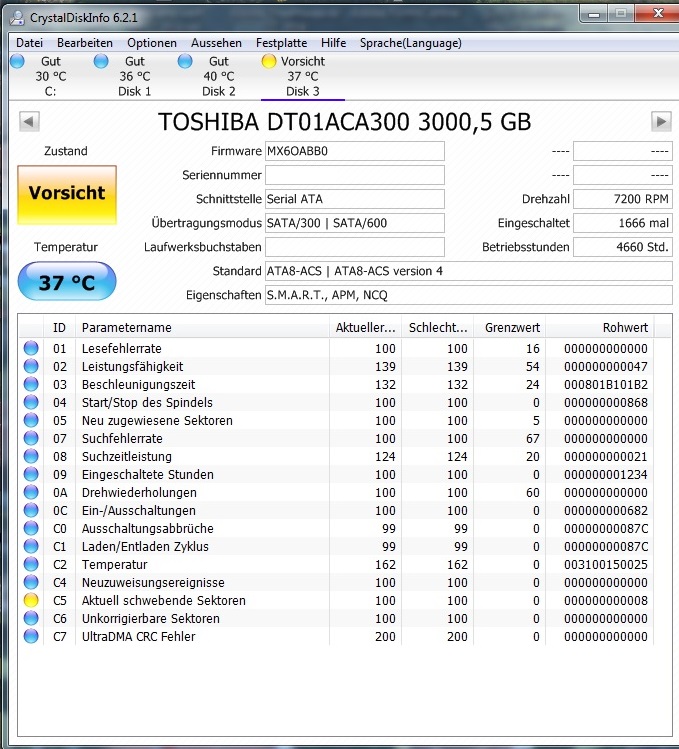Open the Hilfe menu
The image size is (679, 749).
point(333,43)
